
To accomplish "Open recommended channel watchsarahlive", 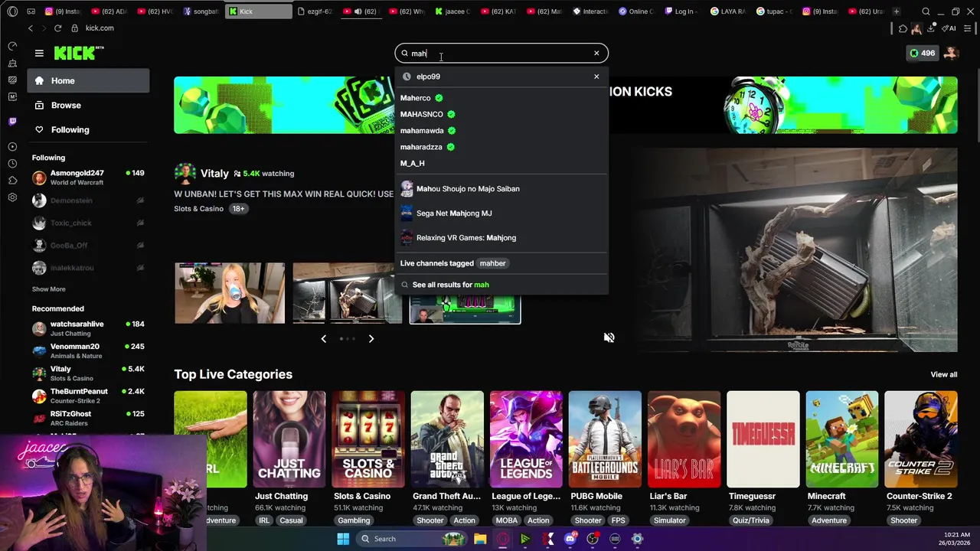I will tap(88, 328).
